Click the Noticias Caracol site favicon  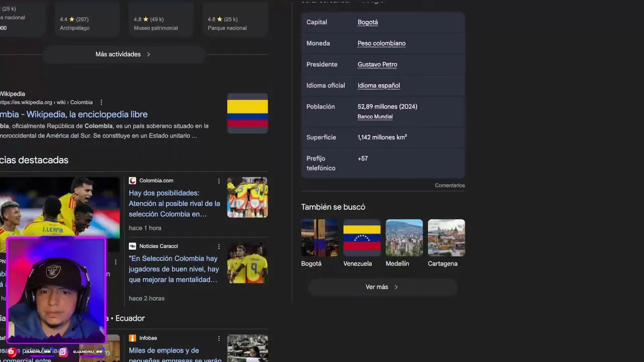point(132,246)
